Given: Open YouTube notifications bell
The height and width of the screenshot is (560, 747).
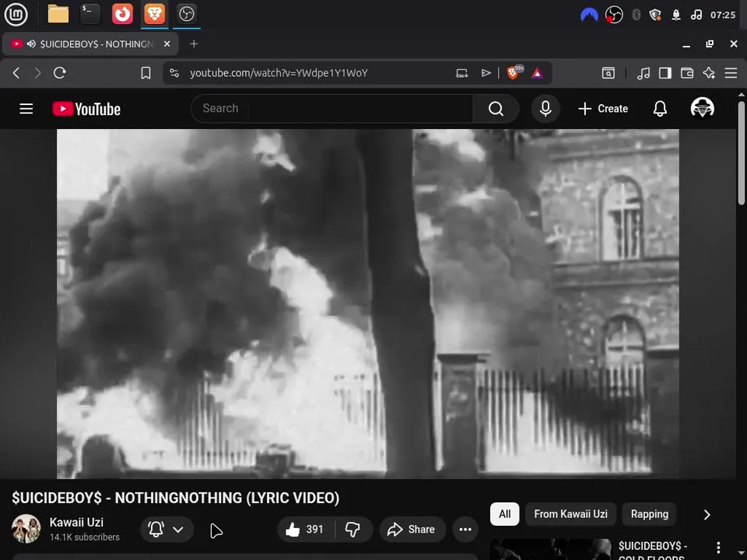Looking at the screenshot, I should 660,109.
